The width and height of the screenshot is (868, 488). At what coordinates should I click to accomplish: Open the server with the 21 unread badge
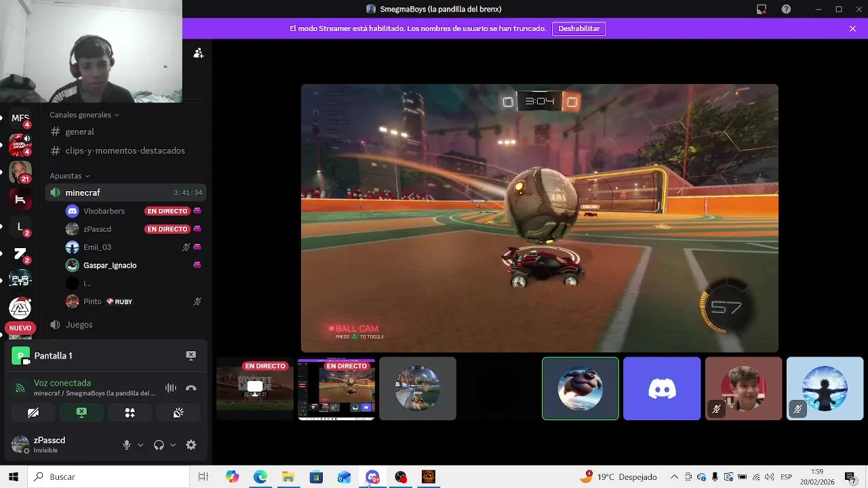pos(20,171)
